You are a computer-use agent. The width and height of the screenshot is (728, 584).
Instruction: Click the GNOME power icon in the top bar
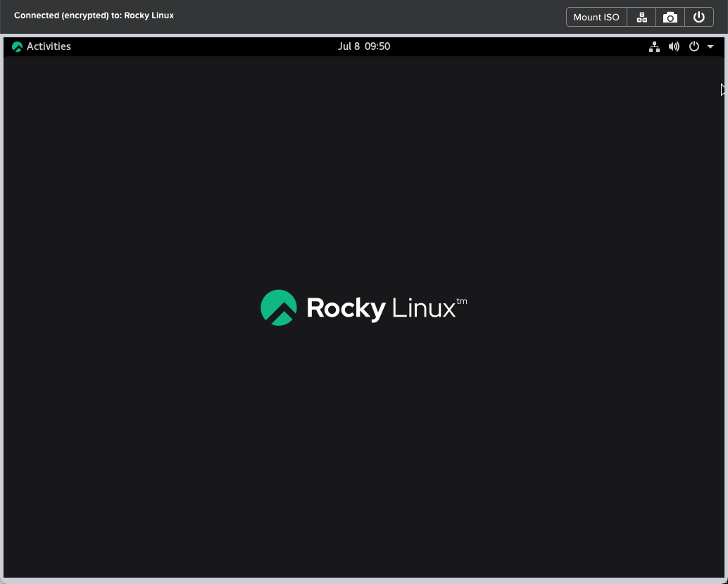coord(694,46)
